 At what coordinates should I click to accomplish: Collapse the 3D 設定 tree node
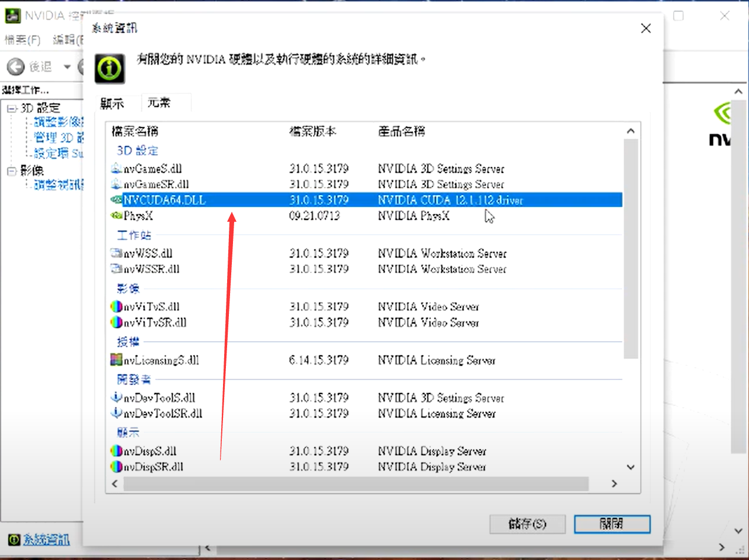tap(11, 108)
